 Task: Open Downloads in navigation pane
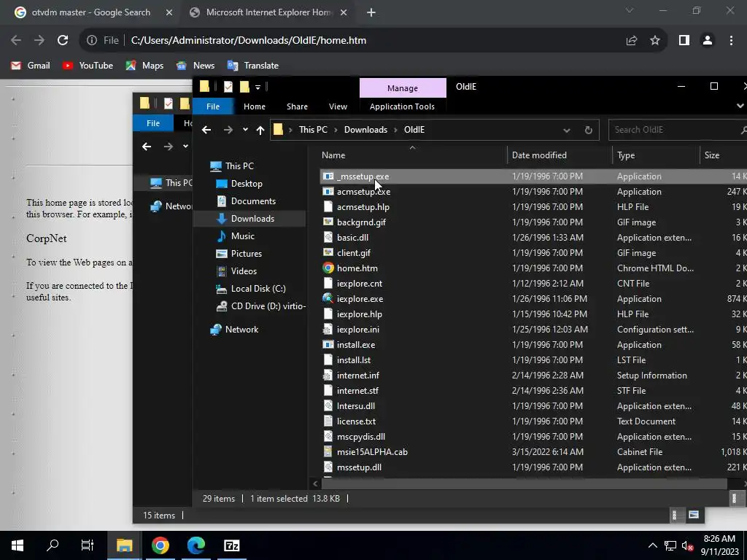click(252, 219)
